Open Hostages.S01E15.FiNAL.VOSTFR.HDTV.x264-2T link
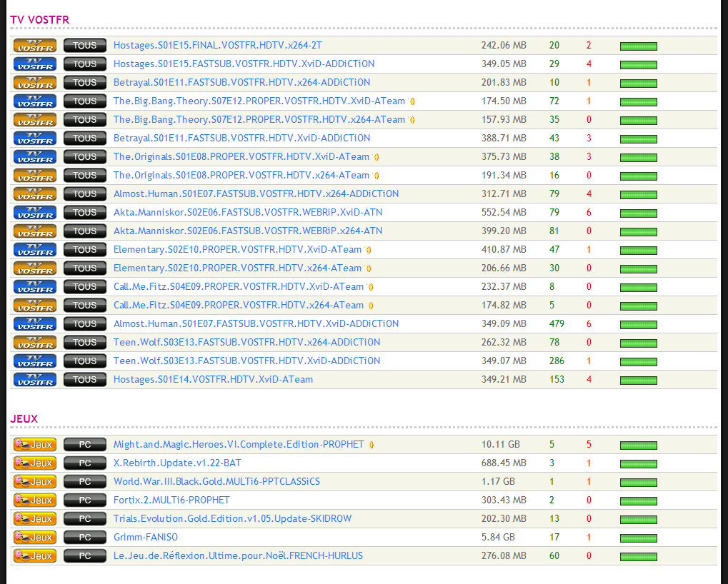728x584 pixels. pyautogui.click(x=218, y=46)
